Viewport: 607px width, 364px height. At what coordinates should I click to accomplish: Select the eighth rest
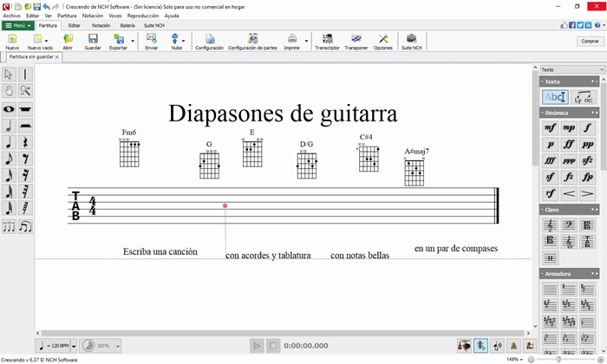(x=25, y=159)
